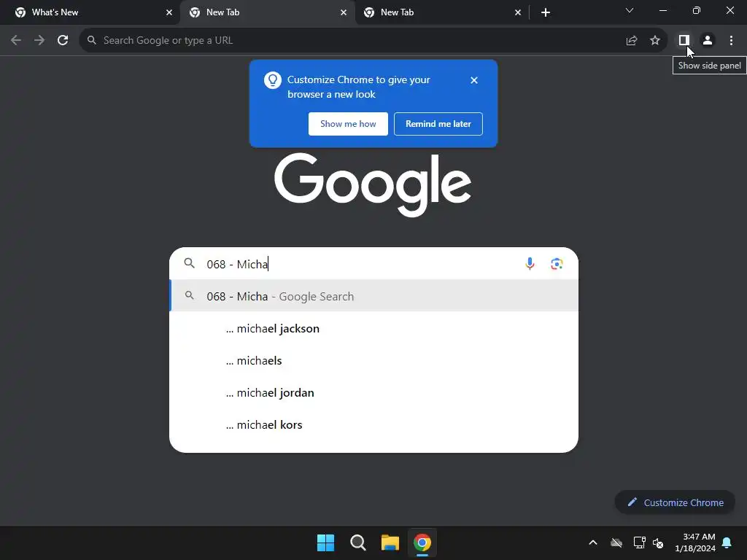Search by image with Google Lens

557,264
